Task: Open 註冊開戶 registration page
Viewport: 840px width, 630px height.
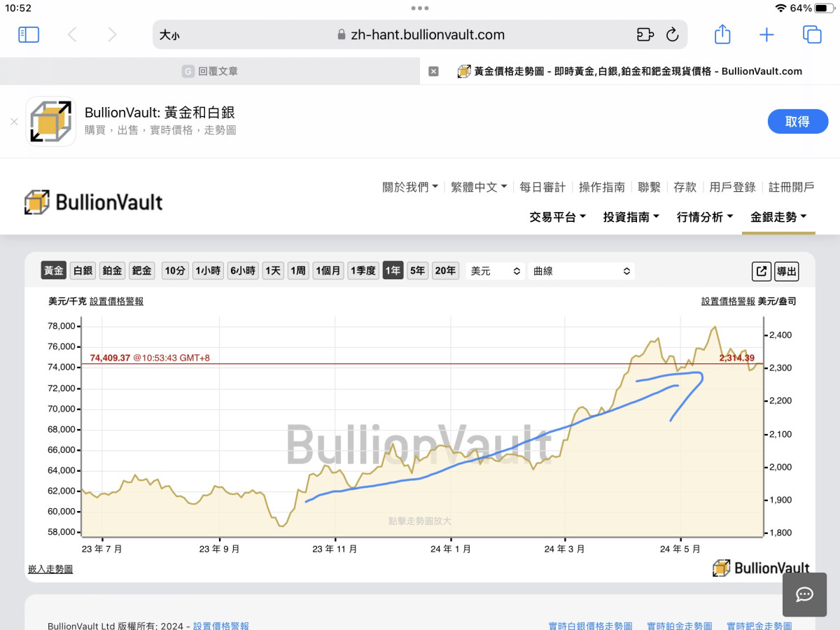Action: tap(792, 187)
